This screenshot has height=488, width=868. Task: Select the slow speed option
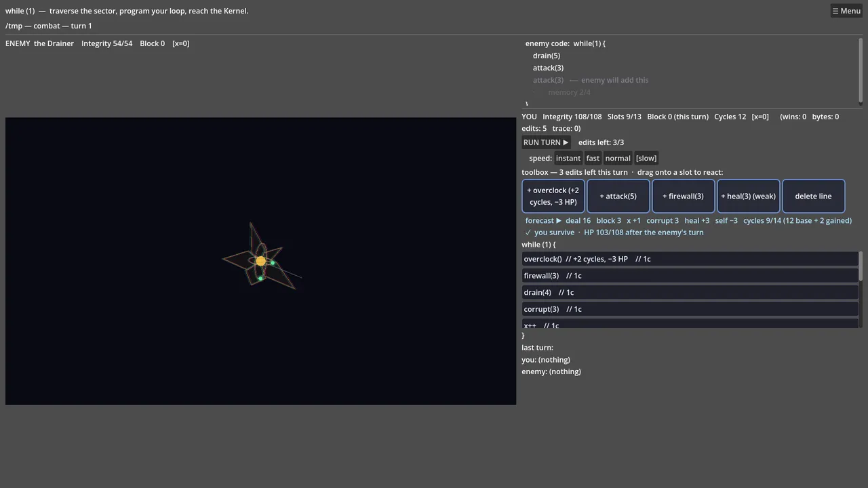646,158
